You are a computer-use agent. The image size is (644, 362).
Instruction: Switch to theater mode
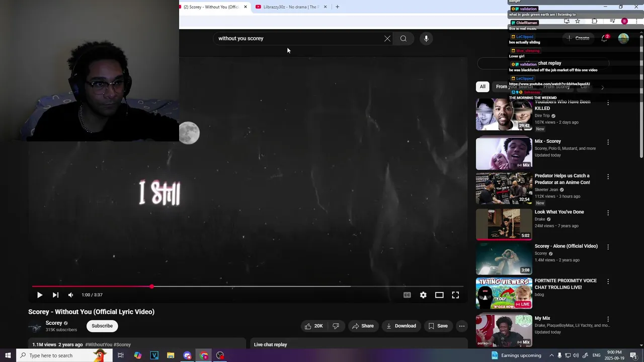point(439,295)
